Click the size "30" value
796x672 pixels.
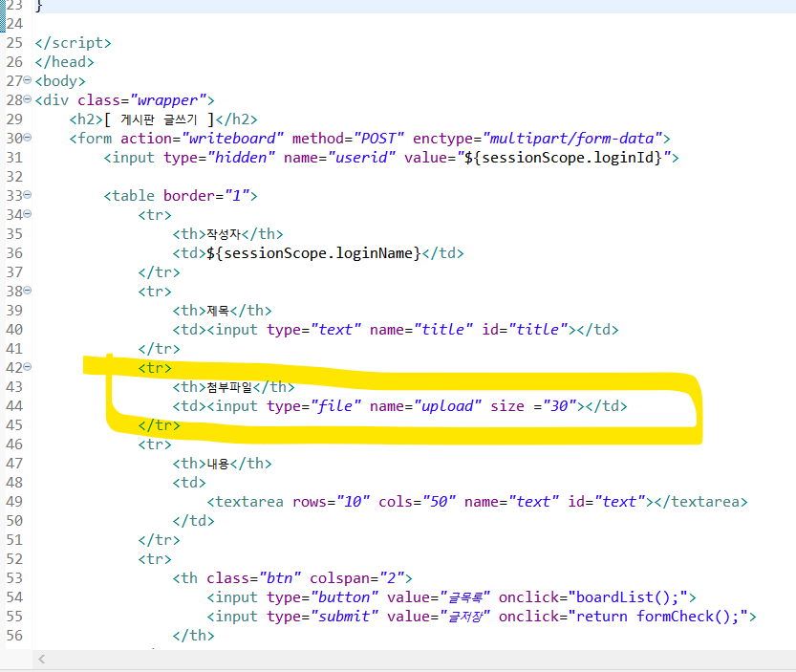559,406
